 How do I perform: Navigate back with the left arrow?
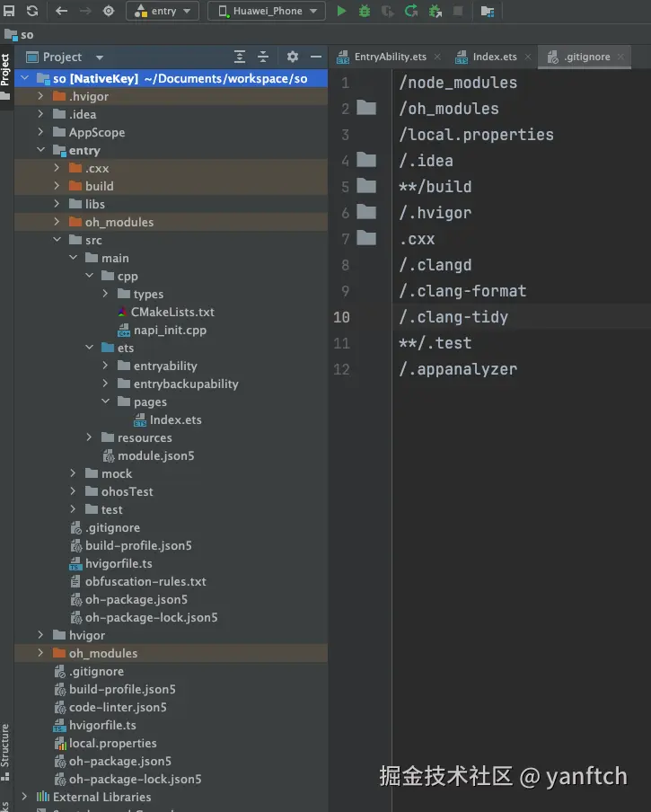[61, 11]
